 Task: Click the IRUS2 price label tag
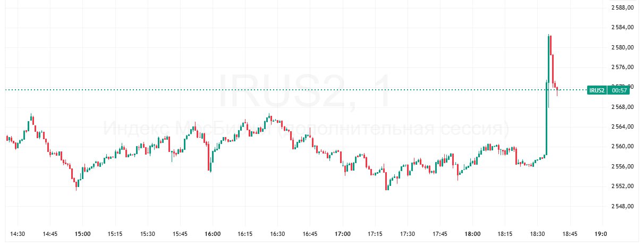coord(597,90)
